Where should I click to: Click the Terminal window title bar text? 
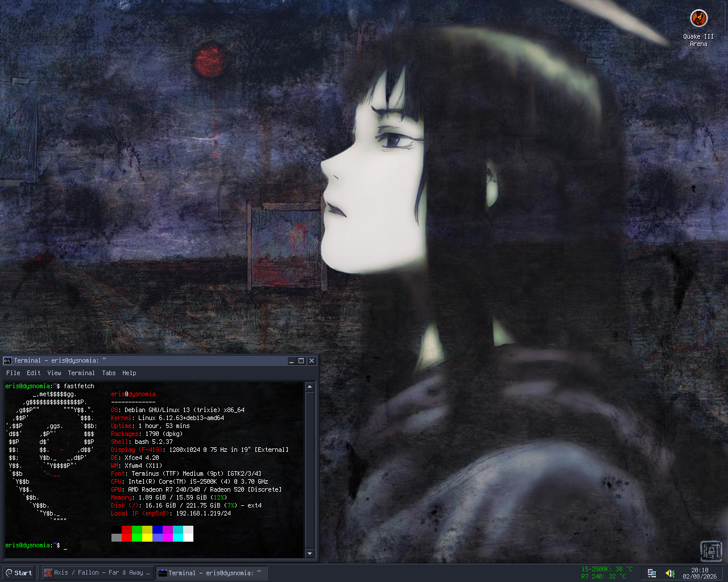[60, 361]
